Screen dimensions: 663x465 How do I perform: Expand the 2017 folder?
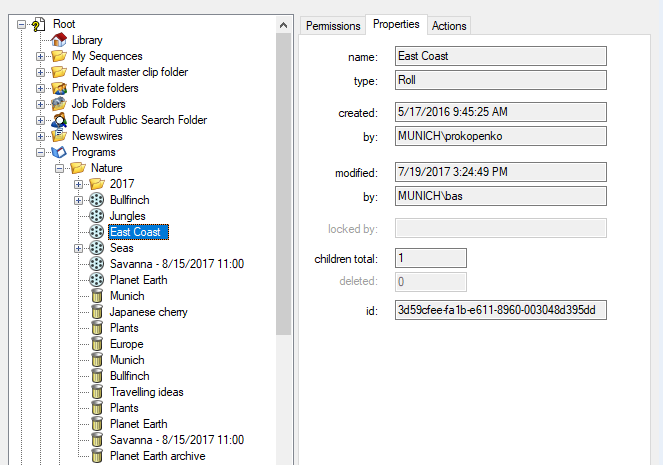(78, 184)
